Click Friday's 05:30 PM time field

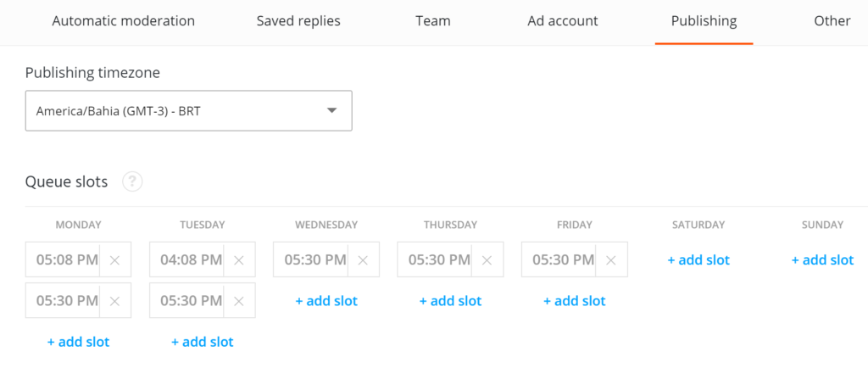coord(559,260)
